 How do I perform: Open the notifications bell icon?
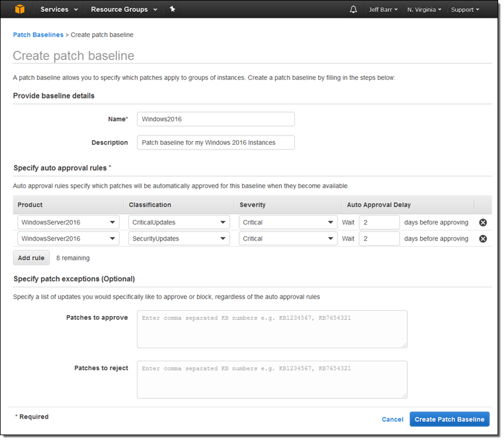(353, 9)
